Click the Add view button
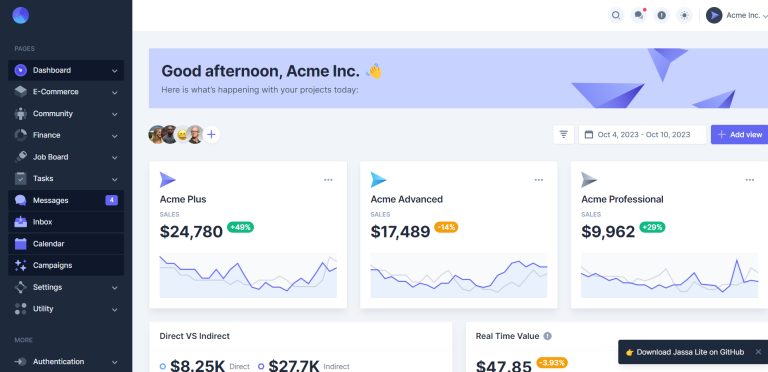This screenshot has width=768, height=372. coord(740,135)
